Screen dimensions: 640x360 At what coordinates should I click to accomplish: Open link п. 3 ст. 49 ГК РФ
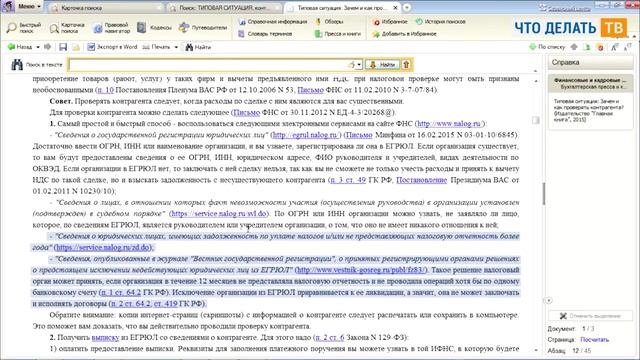[x=348, y=180]
